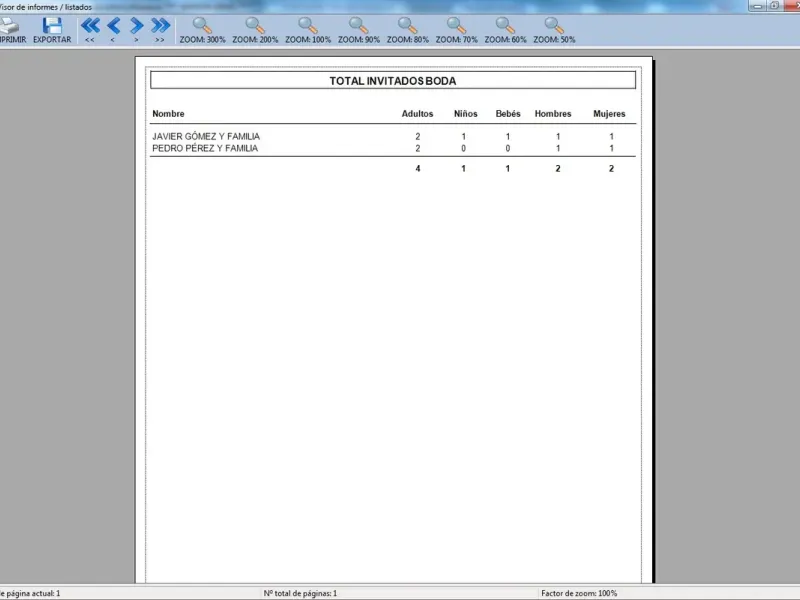Click the Adultos column header

click(x=417, y=114)
